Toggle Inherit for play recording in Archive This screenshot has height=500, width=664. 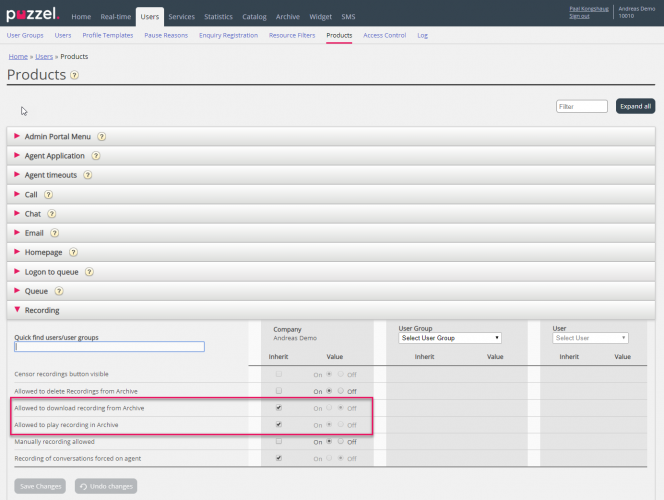click(x=279, y=424)
